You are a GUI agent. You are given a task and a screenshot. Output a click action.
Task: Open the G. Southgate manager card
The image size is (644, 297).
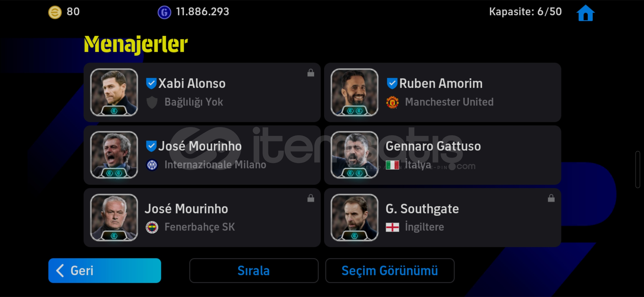click(x=443, y=218)
